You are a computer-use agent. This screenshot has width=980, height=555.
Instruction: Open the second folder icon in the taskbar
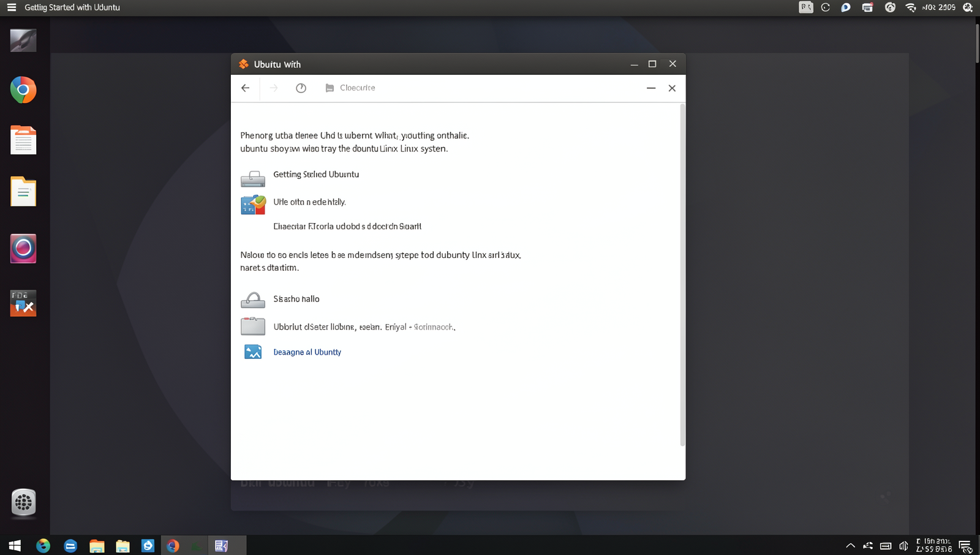(123, 546)
